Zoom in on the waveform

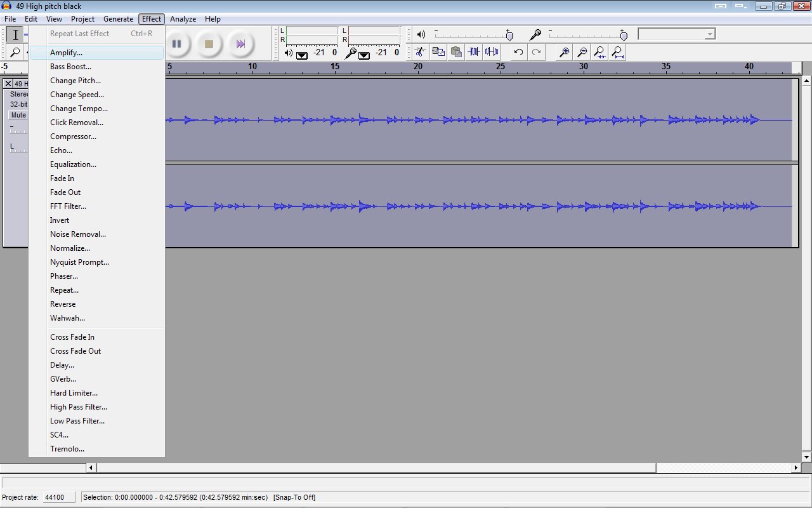click(x=564, y=52)
